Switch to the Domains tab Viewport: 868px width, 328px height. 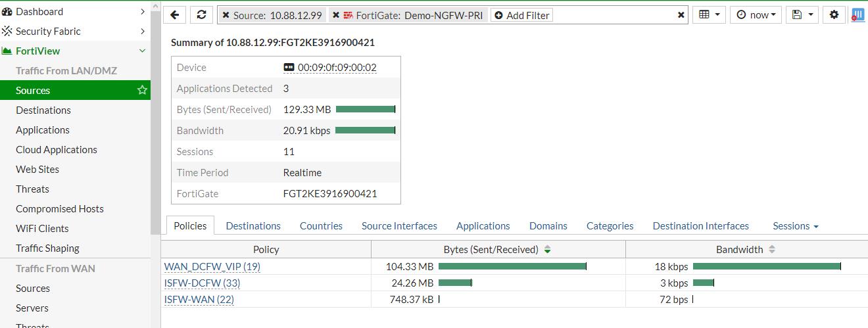pos(548,225)
